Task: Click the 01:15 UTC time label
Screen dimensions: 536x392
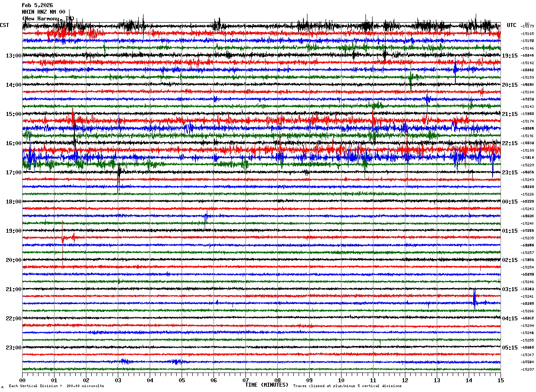Action: point(510,231)
